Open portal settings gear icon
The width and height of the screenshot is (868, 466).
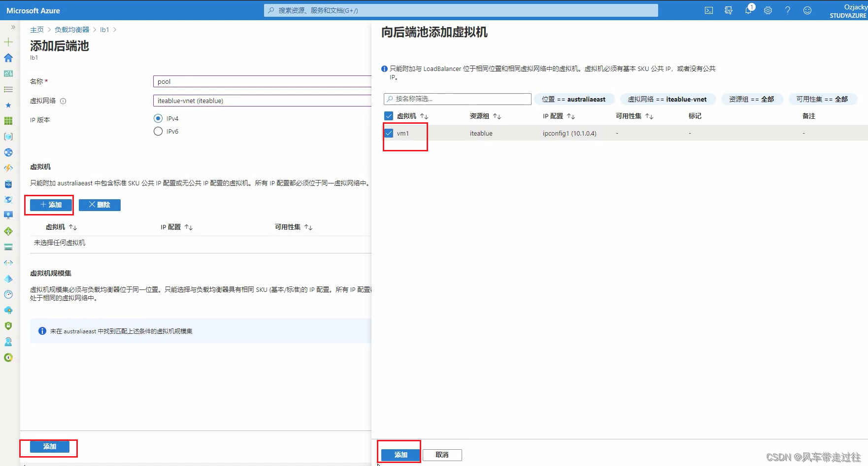pos(768,10)
